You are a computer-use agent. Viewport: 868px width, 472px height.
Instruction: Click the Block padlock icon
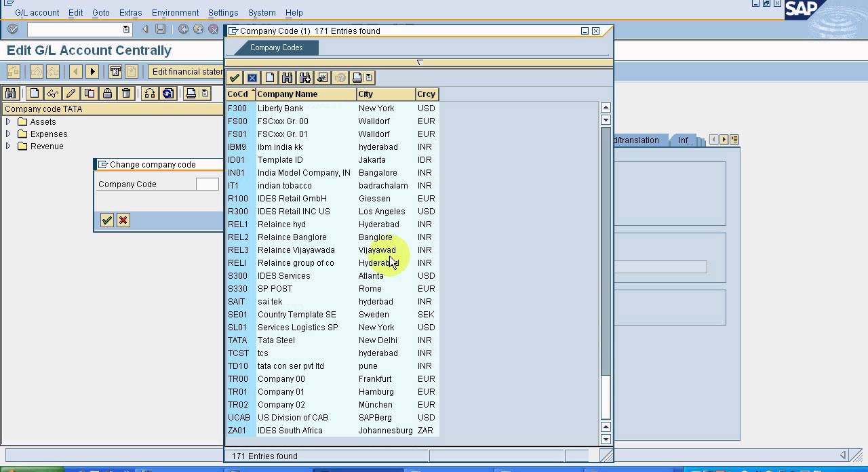(x=108, y=94)
